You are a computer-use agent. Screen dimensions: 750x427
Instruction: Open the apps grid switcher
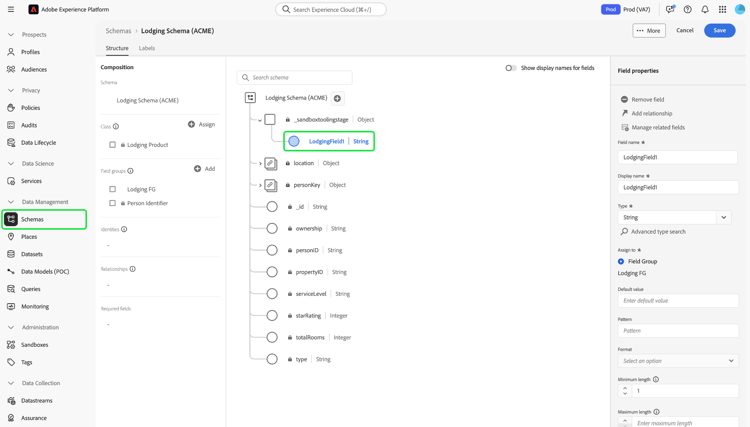pyautogui.click(x=723, y=9)
